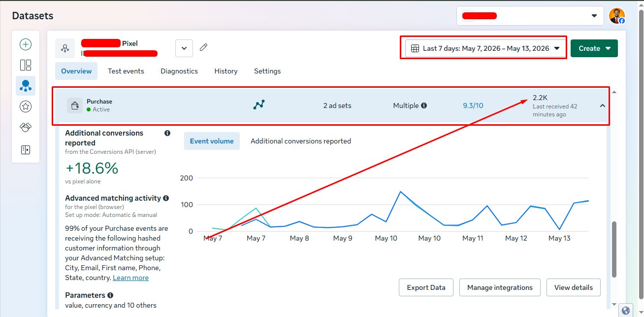The width and height of the screenshot is (644, 317).
Task: Click the Export Data button
Action: pos(426,287)
